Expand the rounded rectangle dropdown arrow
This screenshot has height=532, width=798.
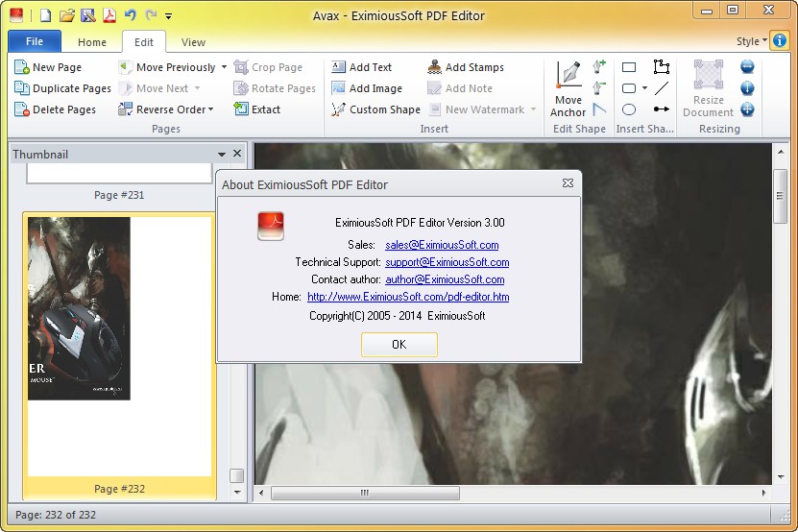click(644, 88)
